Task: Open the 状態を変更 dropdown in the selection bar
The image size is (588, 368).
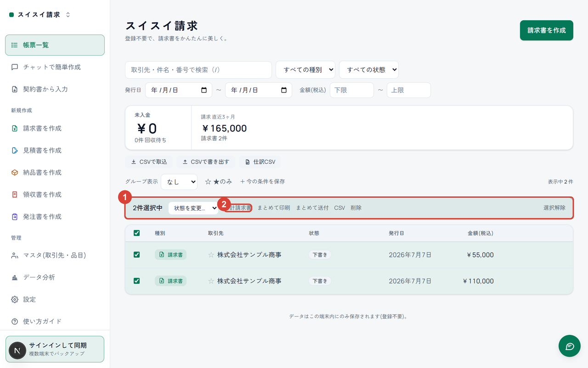Action: (193, 208)
